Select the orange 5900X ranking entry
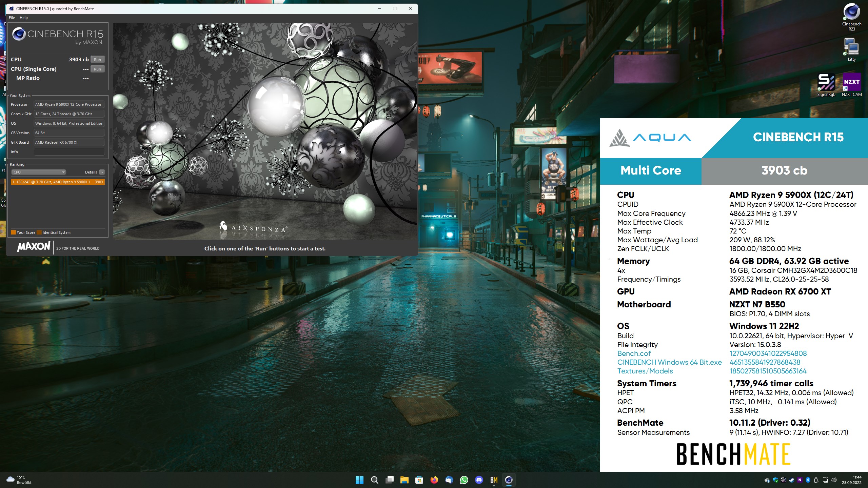This screenshot has width=868, height=488. point(58,182)
